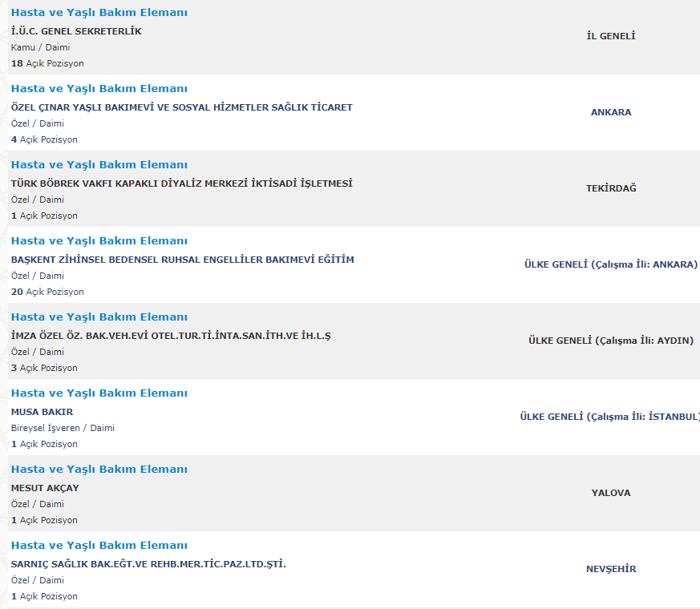The height and width of the screenshot is (609, 700).
Task: Select the NEVŞEHİR location label
Action: pos(611,569)
